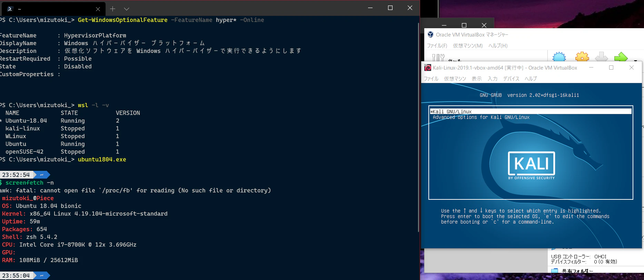Image resolution: width=644 pixels, height=280 pixels.
Task: Open the 表示 menu of the Kali VM window
Action: coord(477,79)
